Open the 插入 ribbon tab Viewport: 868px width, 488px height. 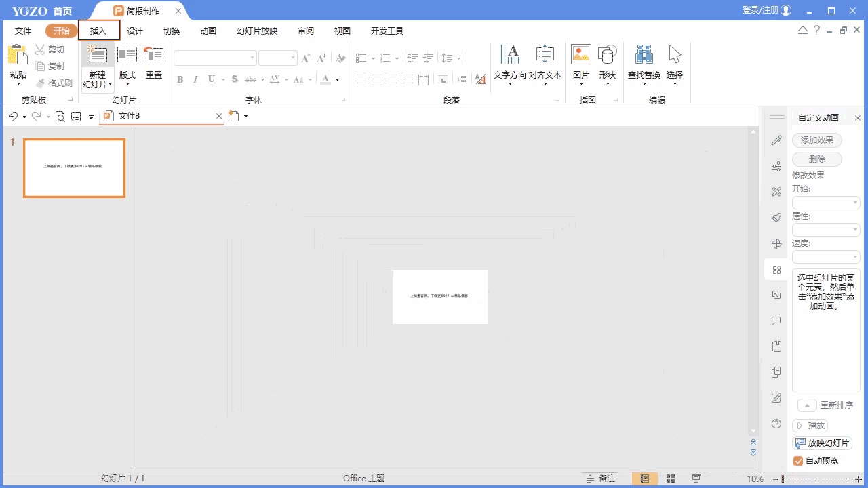point(98,30)
